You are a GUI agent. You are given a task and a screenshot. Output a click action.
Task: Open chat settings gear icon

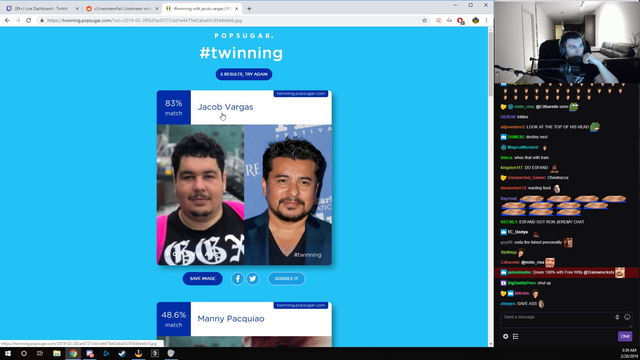pyautogui.click(x=505, y=336)
